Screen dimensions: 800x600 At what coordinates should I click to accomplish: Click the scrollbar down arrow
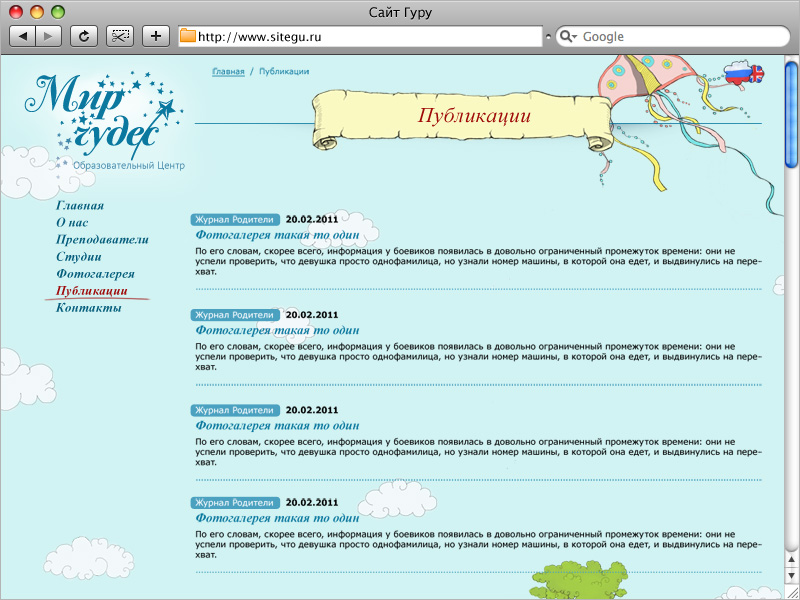tap(792, 576)
